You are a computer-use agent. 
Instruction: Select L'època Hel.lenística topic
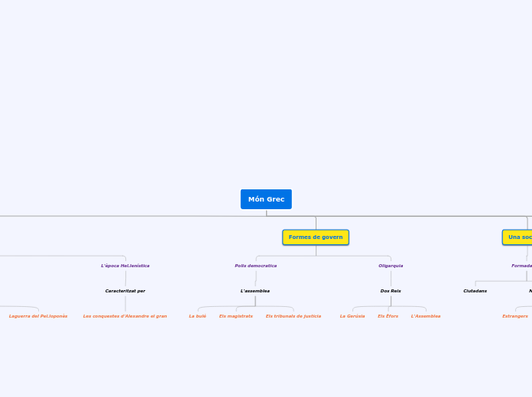125,266
